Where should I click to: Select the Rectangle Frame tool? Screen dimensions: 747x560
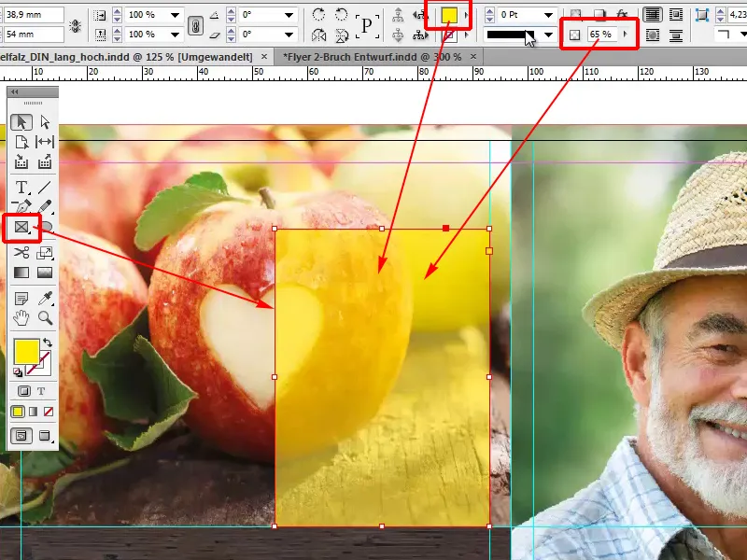tap(21, 228)
